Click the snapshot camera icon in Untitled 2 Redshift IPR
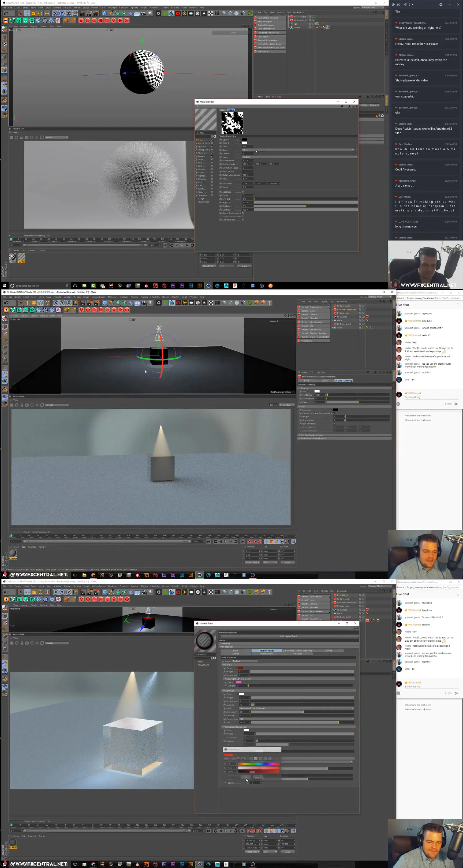This screenshot has width=463, height=868. click(26, 137)
